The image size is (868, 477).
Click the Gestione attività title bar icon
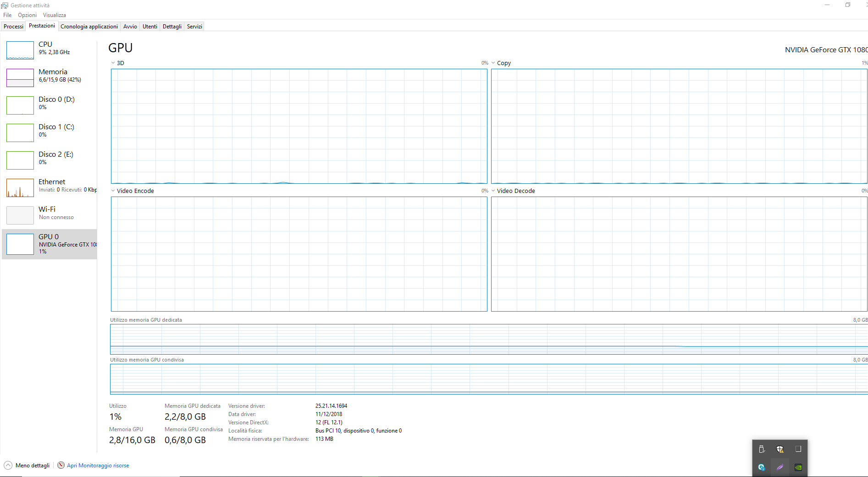click(x=5, y=5)
